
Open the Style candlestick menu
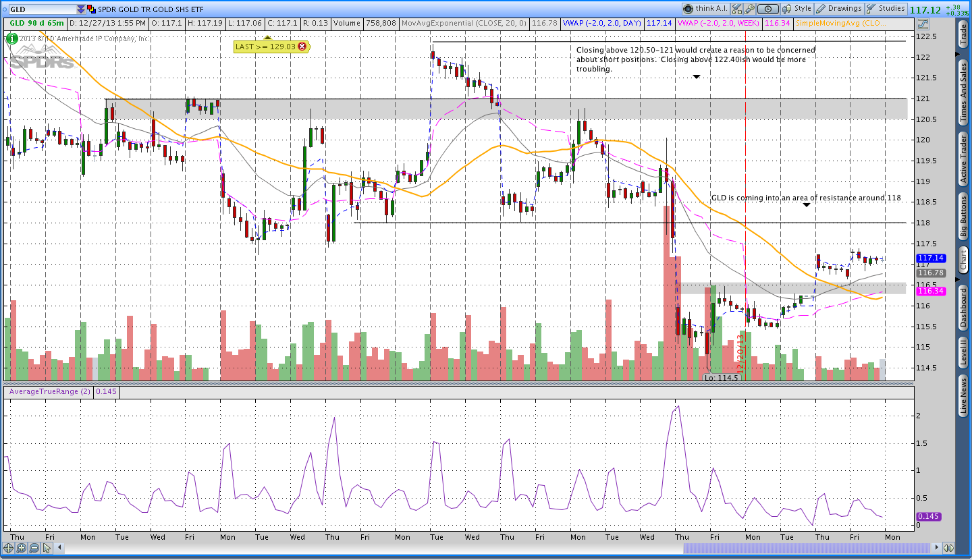(797, 9)
